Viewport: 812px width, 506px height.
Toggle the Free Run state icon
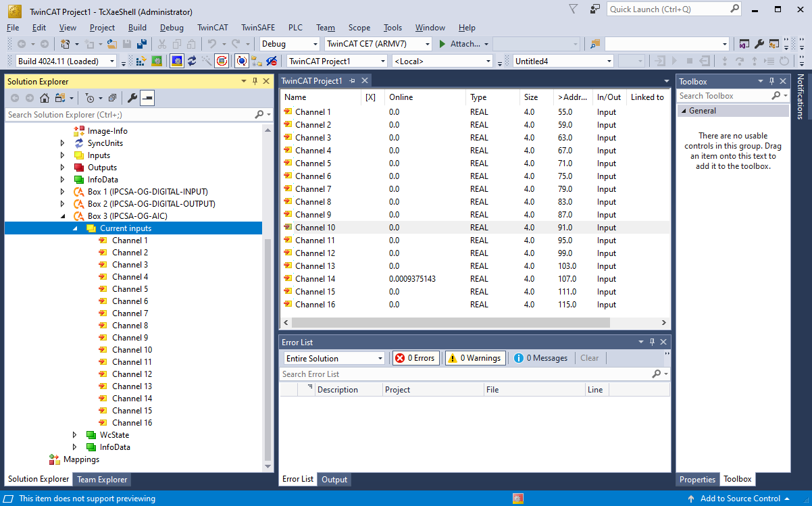click(222, 61)
